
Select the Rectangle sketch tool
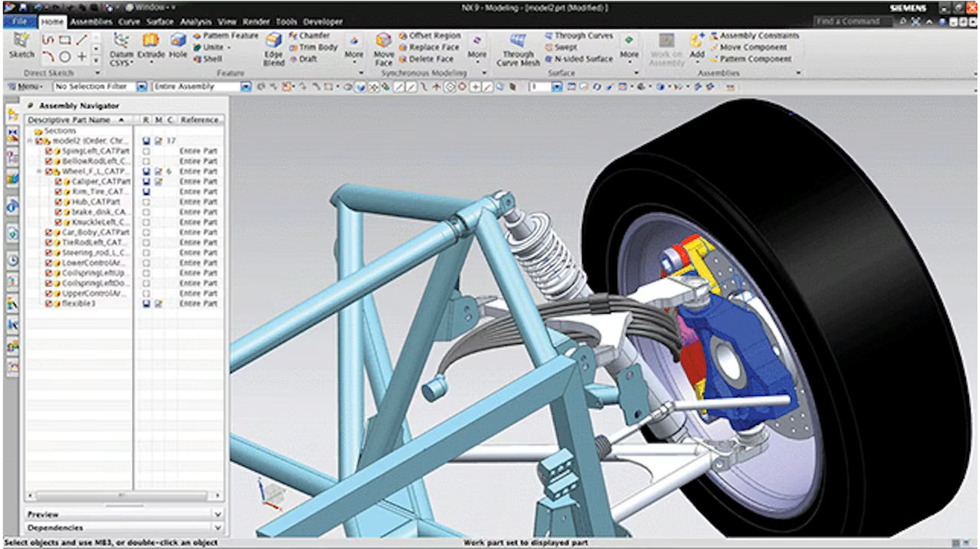tap(65, 40)
